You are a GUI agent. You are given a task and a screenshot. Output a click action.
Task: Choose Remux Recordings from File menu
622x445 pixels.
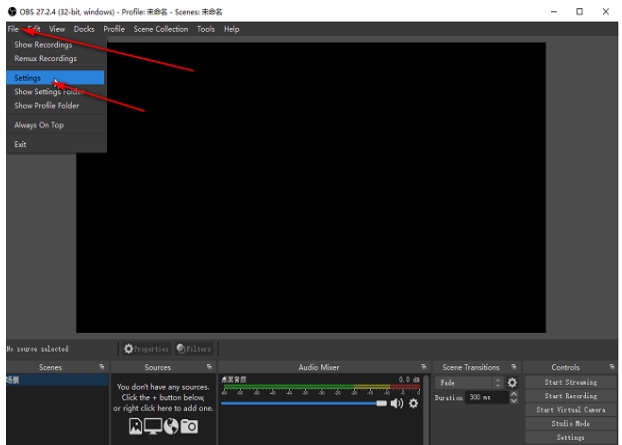click(45, 59)
